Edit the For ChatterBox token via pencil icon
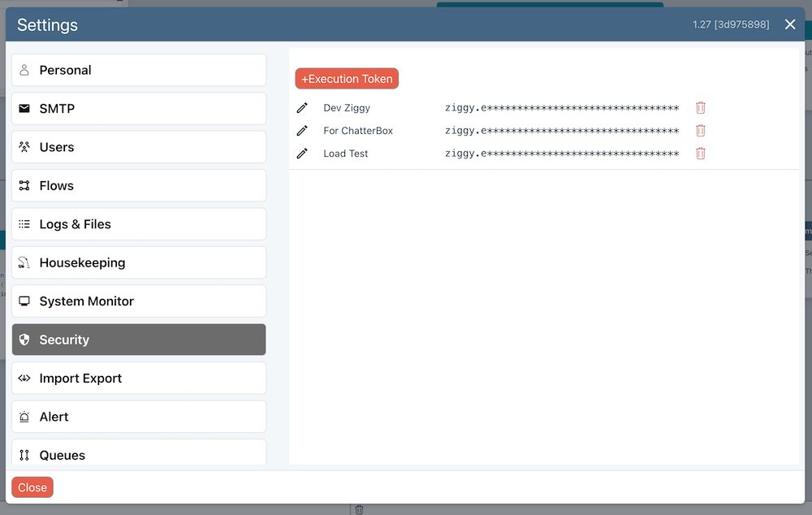The width and height of the screenshot is (812, 515). [x=302, y=131]
